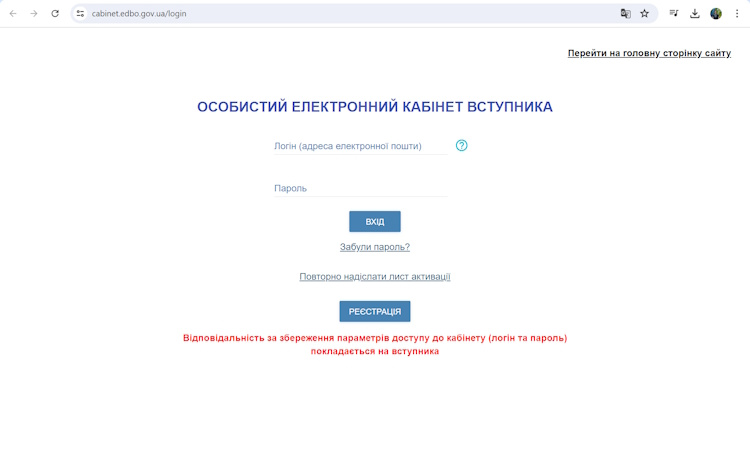Click the translate page icon
750x452 pixels.
click(625, 13)
